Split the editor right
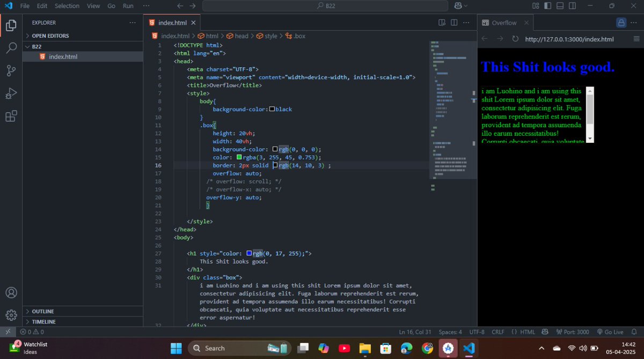Viewport: 644px width, 359px height. tap(454, 23)
